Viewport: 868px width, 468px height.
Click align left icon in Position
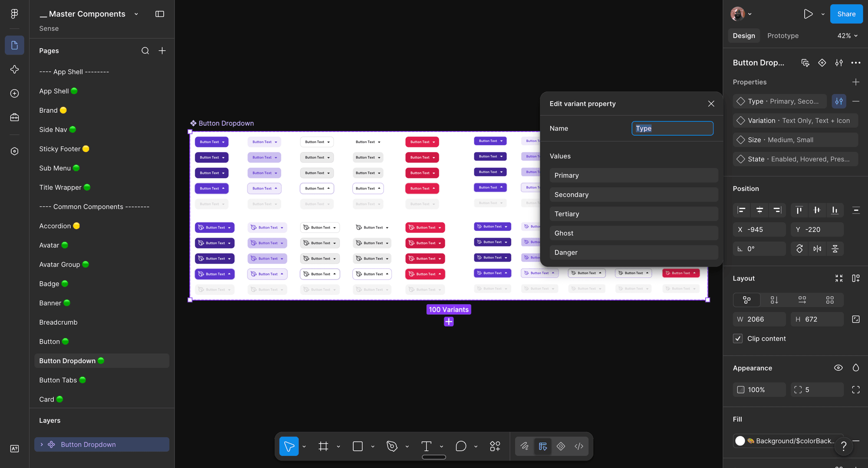pos(741,210)
